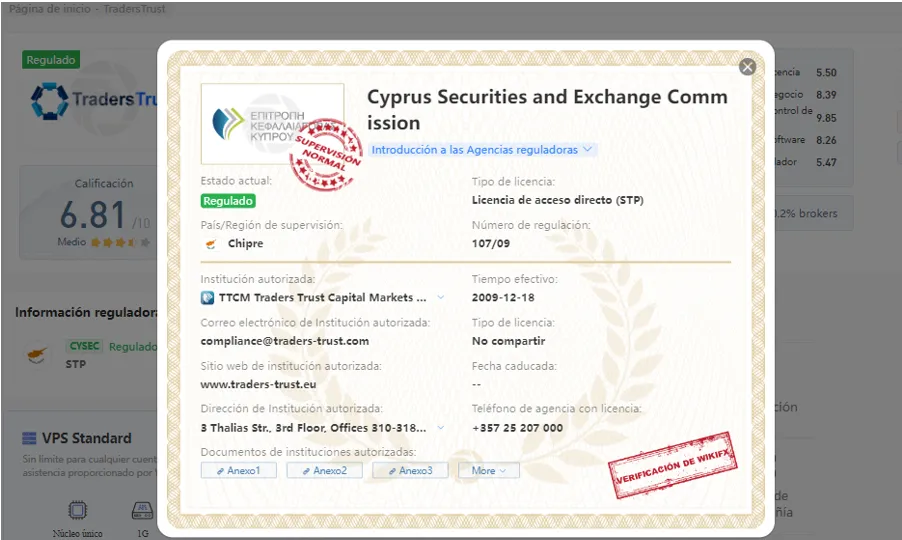Click the CYSEC label in background page
The height and width of the screenshot is (540, 902).
(85, 346)
